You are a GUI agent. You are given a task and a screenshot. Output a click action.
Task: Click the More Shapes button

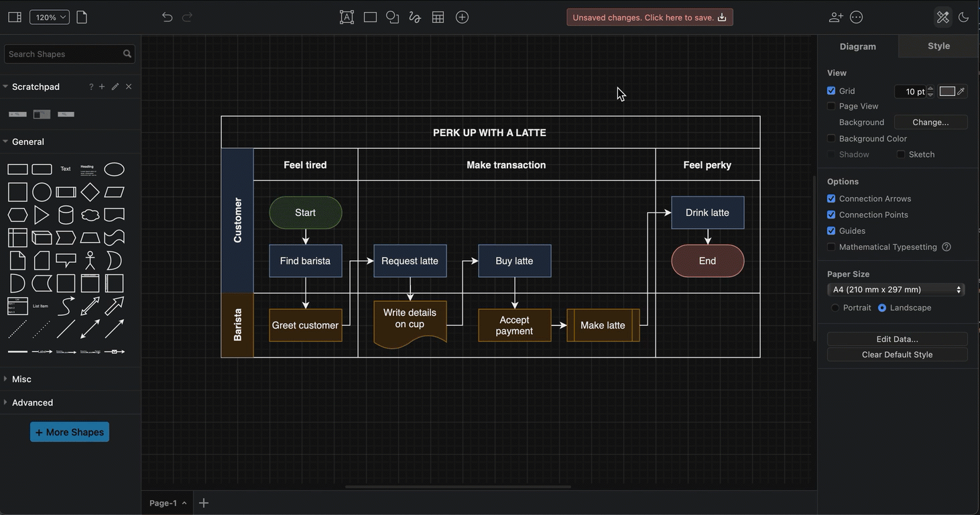click(70, 433)
